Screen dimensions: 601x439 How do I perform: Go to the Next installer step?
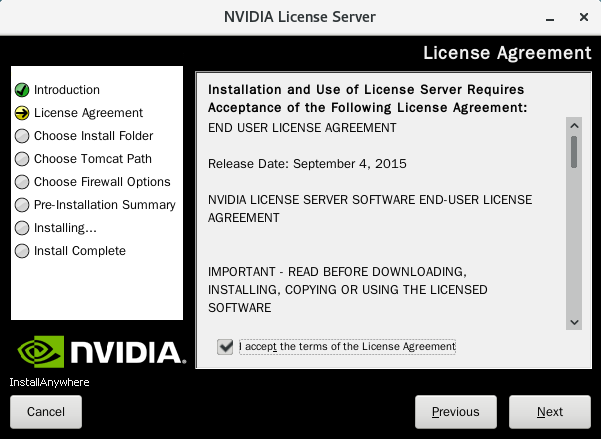550,412
